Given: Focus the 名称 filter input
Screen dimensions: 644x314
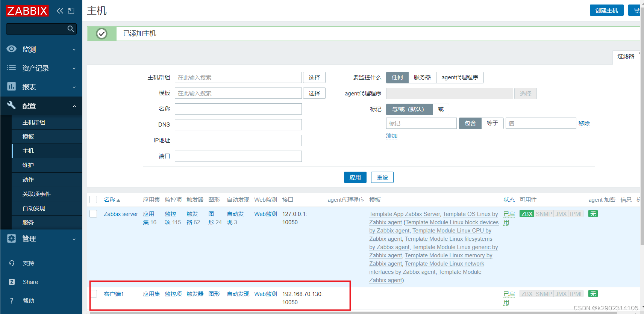Looking at the screenshot, I should click(238, 109).
